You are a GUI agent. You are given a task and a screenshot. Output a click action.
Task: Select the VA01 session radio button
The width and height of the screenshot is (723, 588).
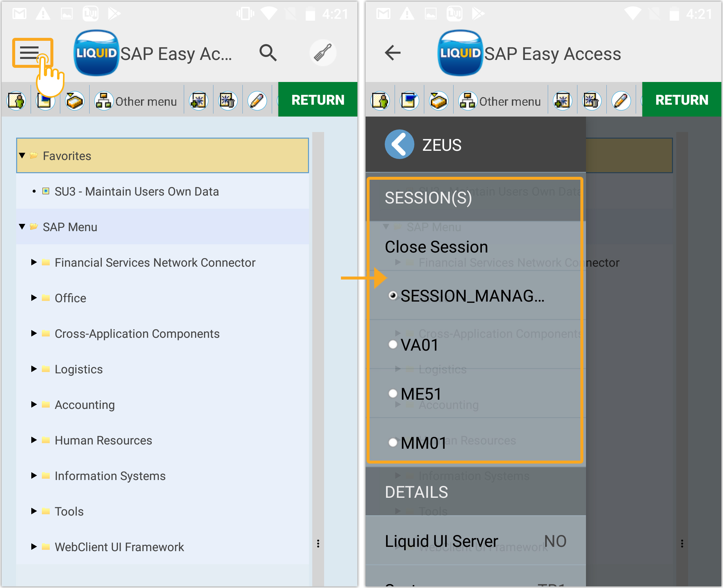[393, 344]
